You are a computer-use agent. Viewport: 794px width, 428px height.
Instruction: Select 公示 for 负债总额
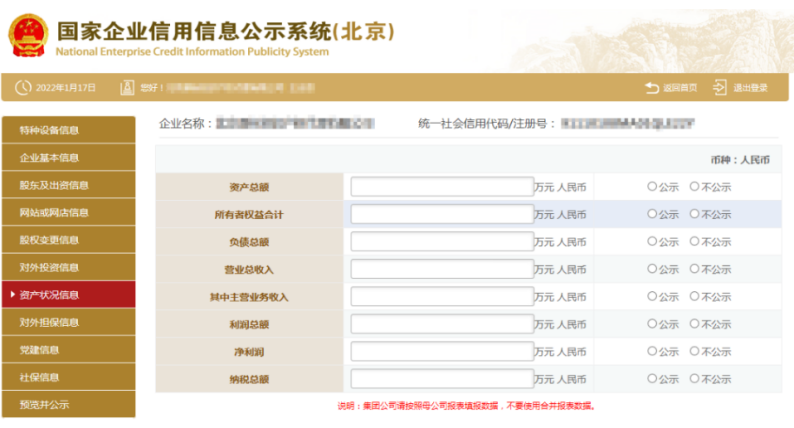point(652,241)
